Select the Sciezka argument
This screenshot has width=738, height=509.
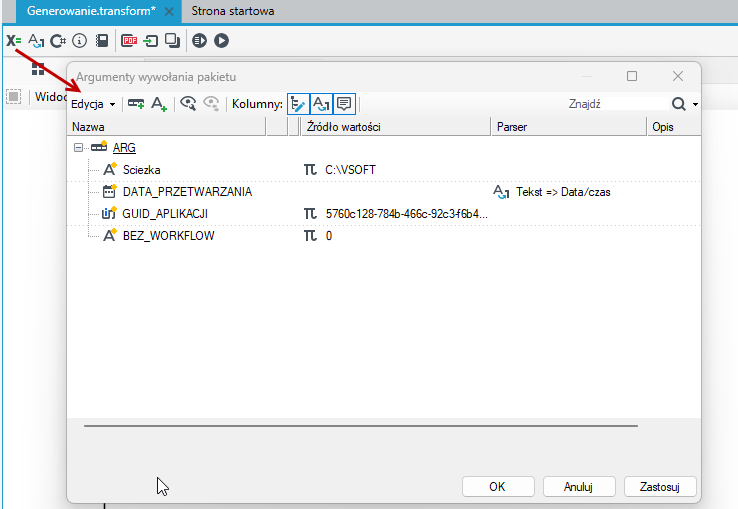[141, 170]
